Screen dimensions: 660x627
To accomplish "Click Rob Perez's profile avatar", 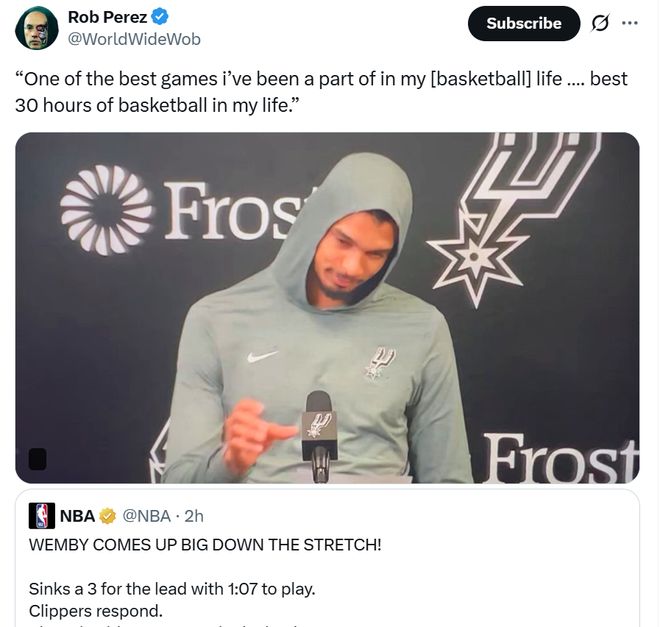I will click(x=37, y=28).
